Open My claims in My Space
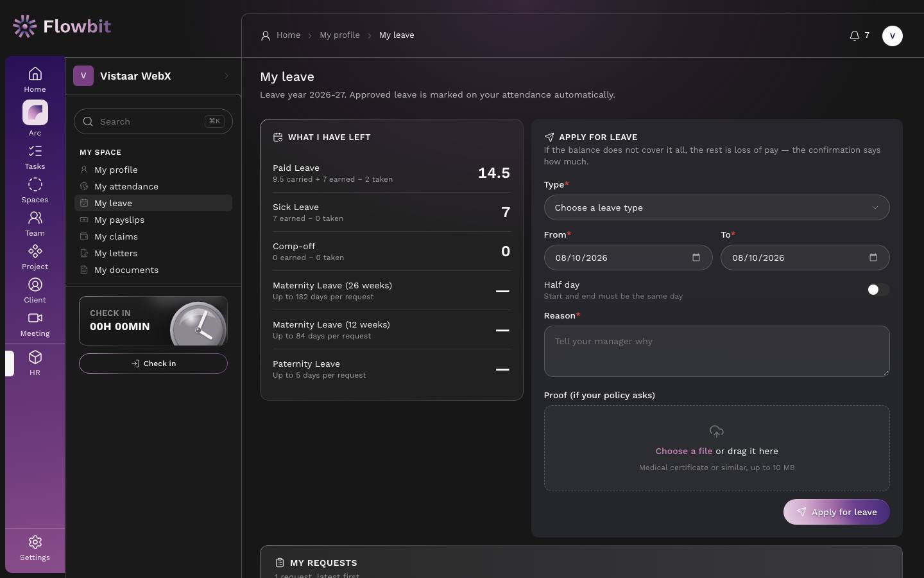This screenshot has width=924, height=578. (x=153, y=236)
